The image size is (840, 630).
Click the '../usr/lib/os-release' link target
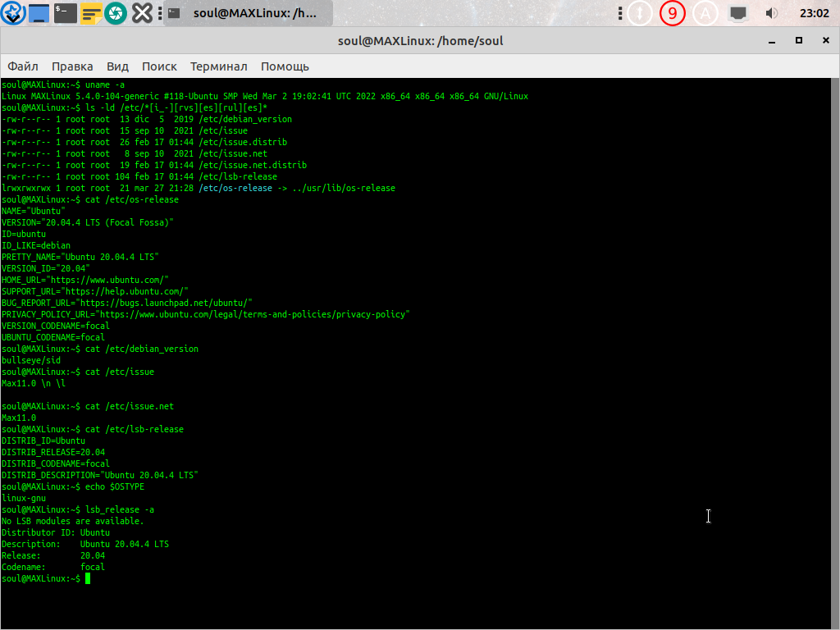coord(344,188)
